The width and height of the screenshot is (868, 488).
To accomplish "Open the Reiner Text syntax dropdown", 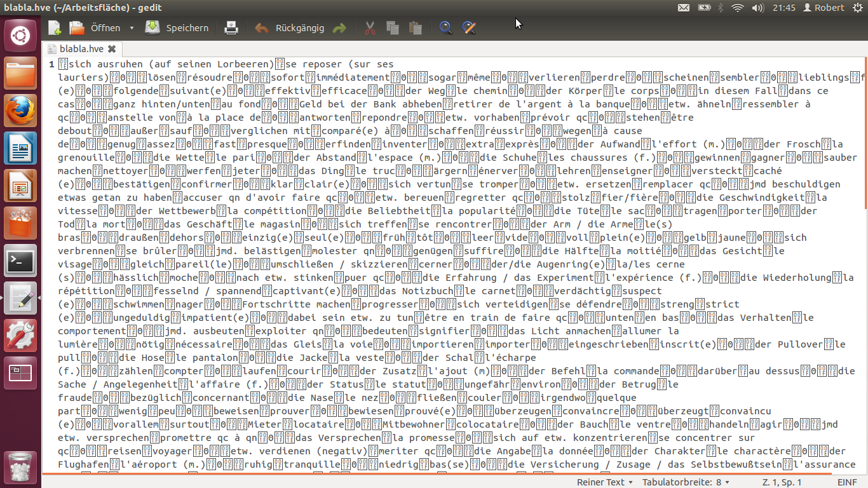I will click(x=604, y=482).
